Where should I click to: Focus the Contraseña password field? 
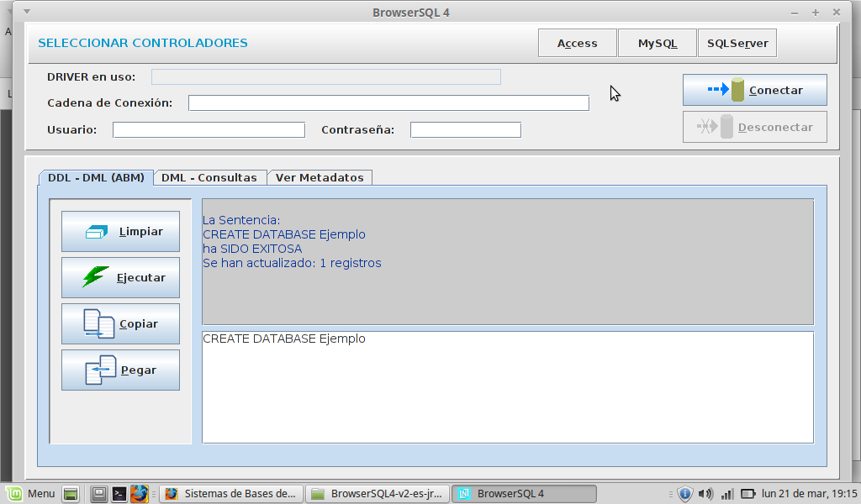tap(465, 130)
